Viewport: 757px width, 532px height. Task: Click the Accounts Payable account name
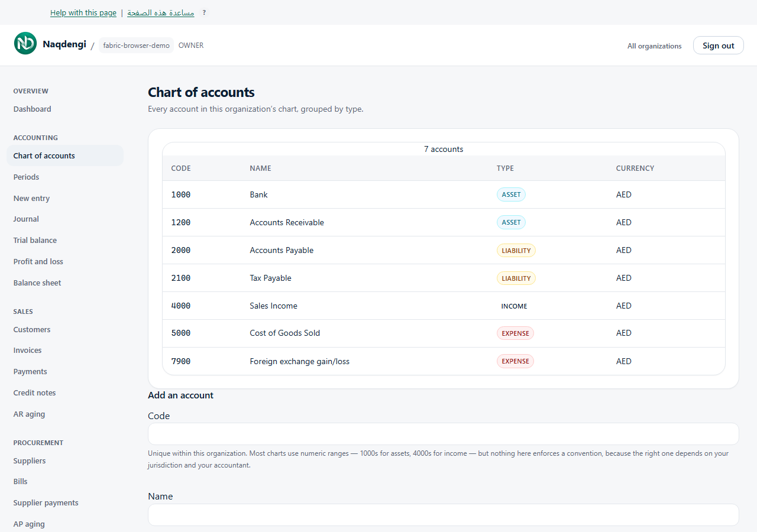tap(282, 250)
